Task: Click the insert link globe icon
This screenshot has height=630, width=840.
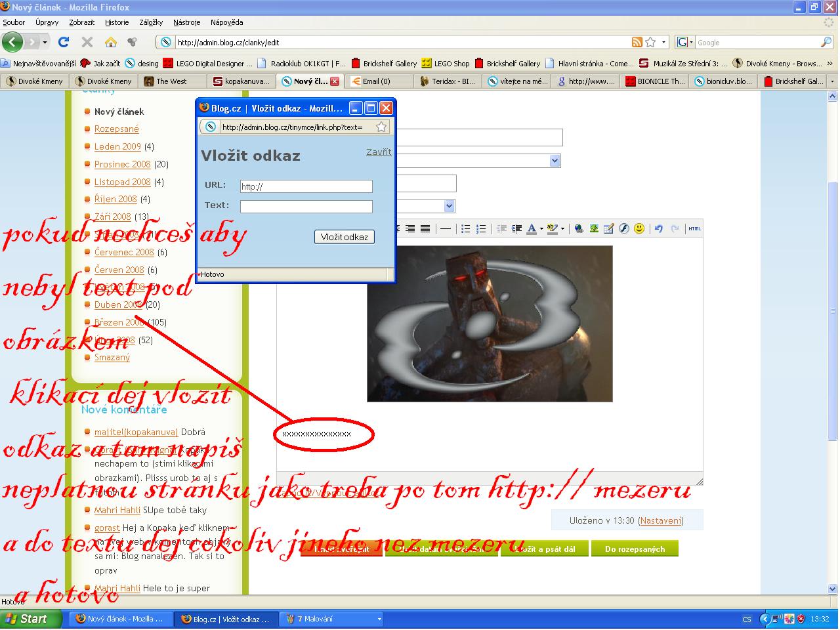Action: point(579,228)
